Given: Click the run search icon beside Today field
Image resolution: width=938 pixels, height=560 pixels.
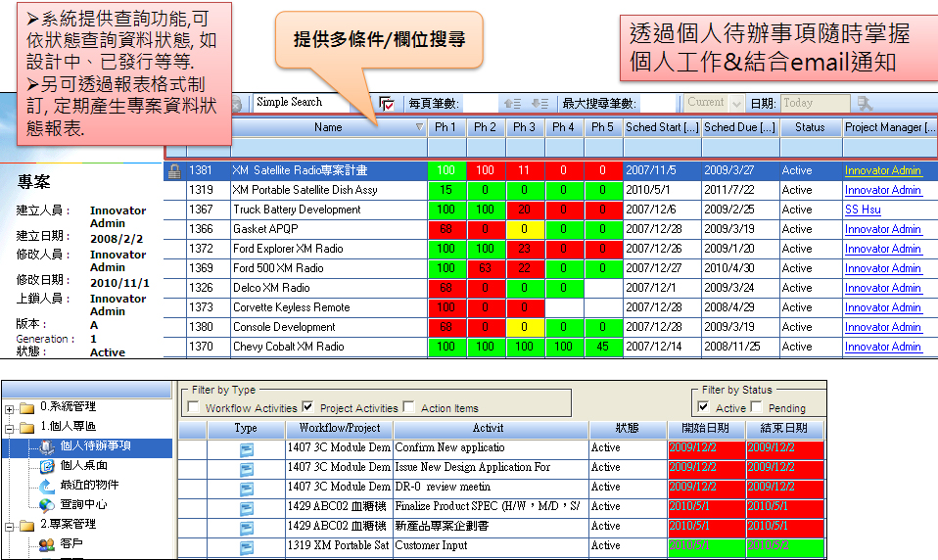Looking at the screenshot, I should click(865, 103).
